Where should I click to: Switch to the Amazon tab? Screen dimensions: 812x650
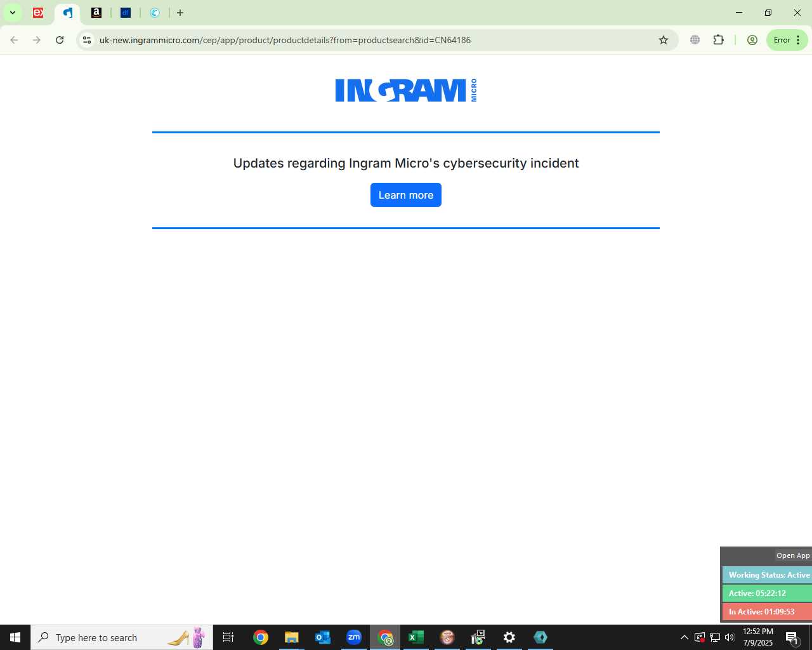click(x=96, y=13)
